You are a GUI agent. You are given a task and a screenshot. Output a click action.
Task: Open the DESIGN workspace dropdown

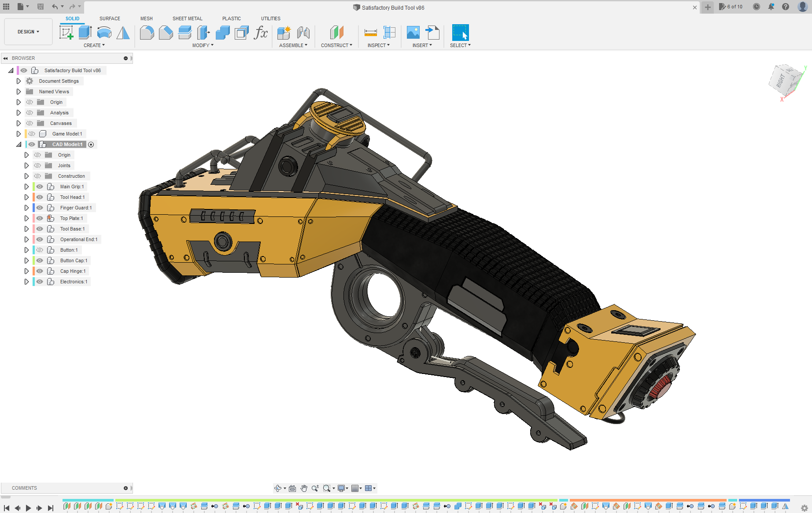coord(28,32)
